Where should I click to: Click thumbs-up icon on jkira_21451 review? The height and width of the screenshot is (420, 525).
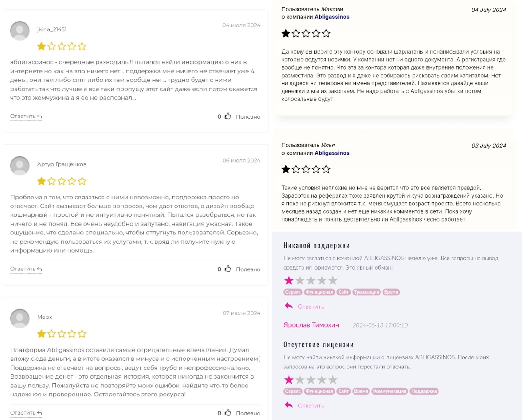228,116
